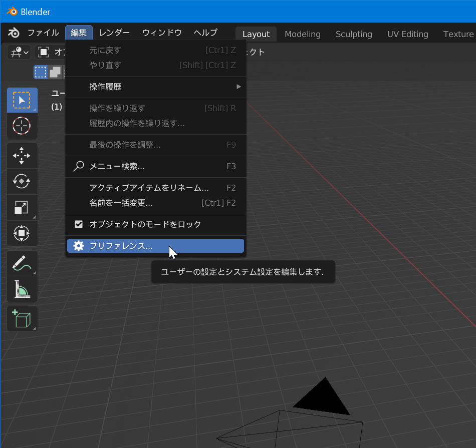This screenshot has width=476, height=448.
Task: Open the ウィンドウ menu
Action: tap(162, 33)
